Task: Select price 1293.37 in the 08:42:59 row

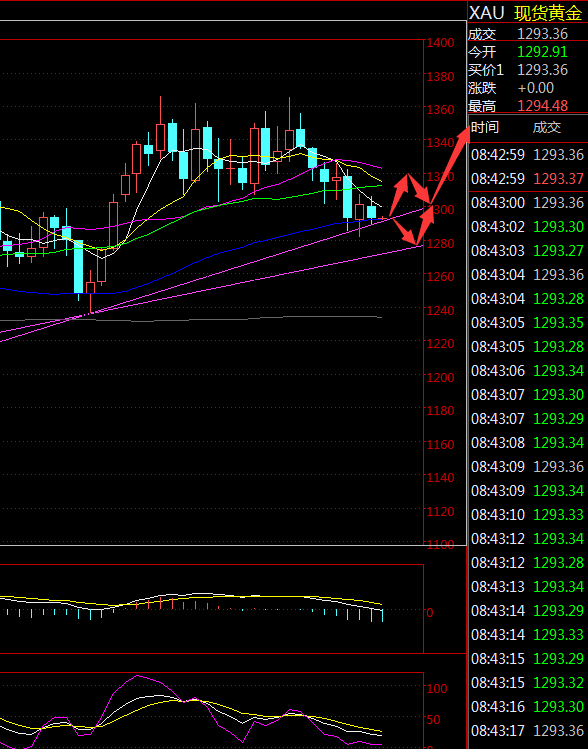Action: point(558,179)
